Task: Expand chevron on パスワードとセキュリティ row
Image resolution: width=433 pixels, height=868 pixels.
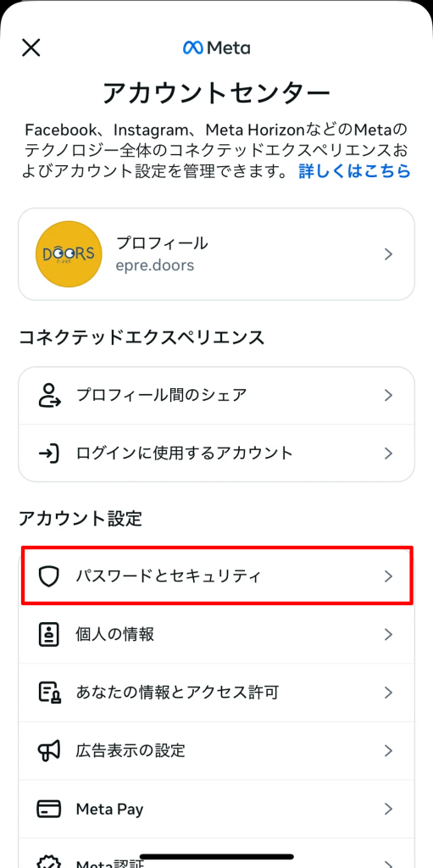Action: click(x=389, y=576)
